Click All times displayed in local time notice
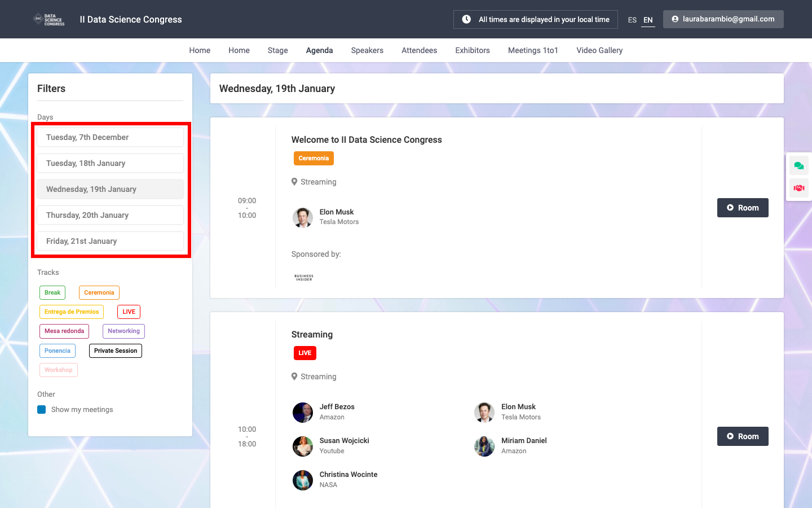This screenshot has height=508, width=812. click(x=536, y=19)
